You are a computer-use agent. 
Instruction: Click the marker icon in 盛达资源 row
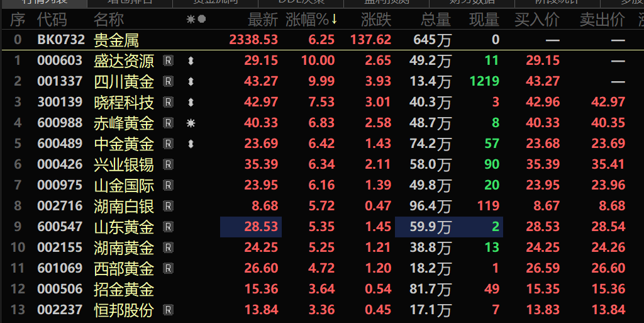tap(191, 61)
